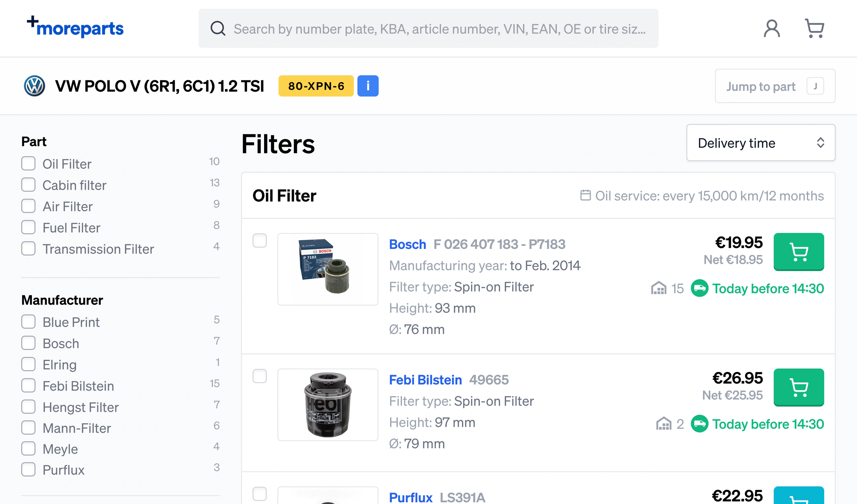The height and width of the screenshot is (504, 857).
Task: Click the 80-XPN-6 license plate badge
Action: tap(316, 86)
